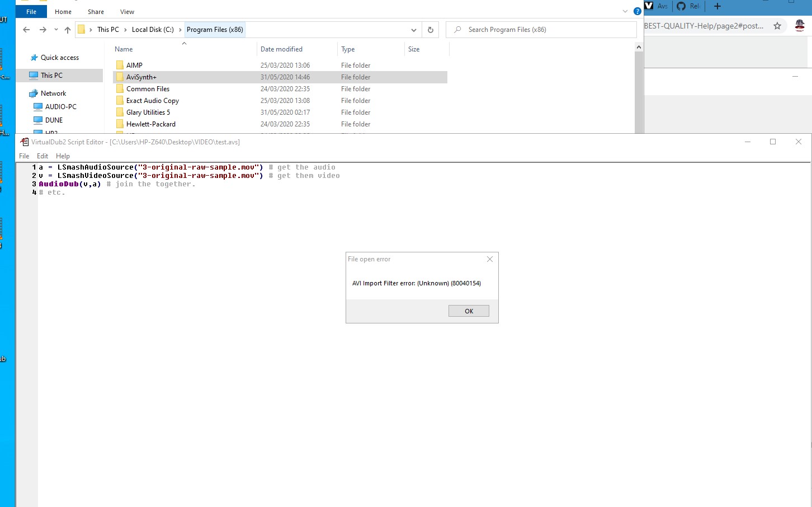Select the Common Files folder name
This screenshot has height=507, width=812.
(148, 89)
